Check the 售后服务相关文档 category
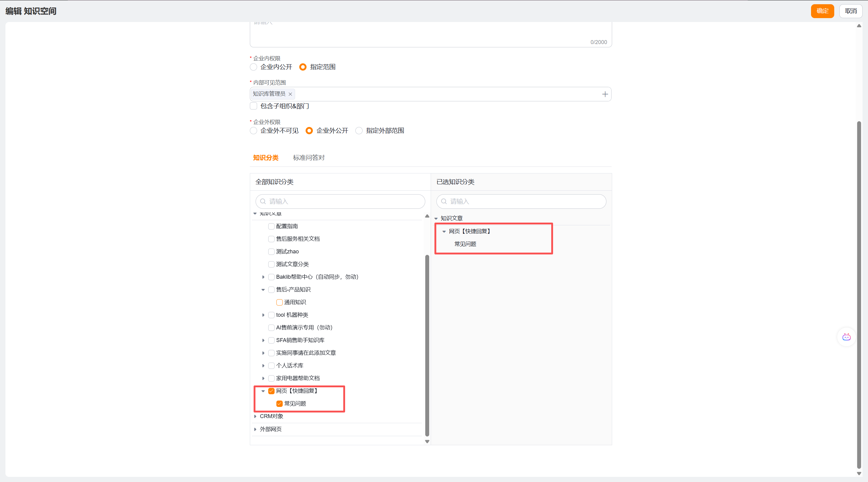Image resolution: width=868 pixels, height=482 pixels. point(271,239)
